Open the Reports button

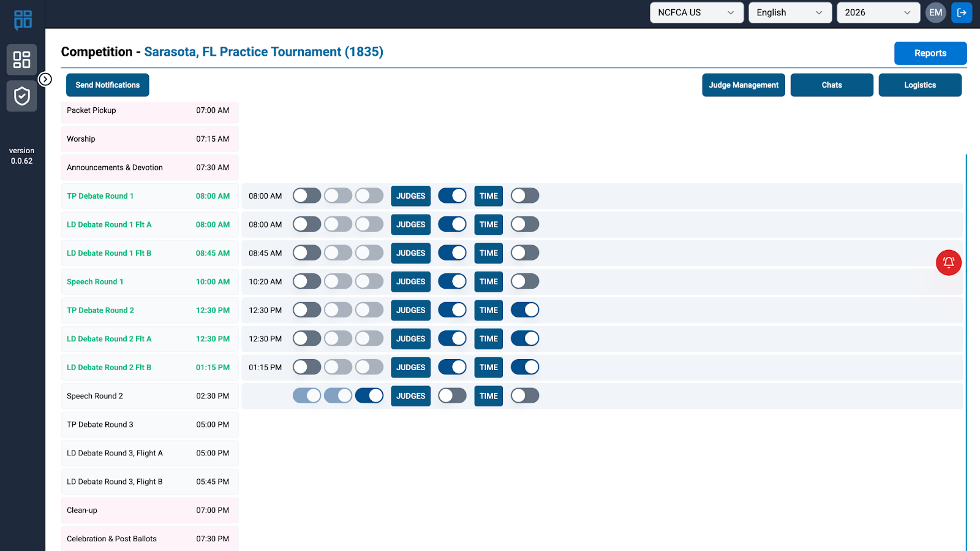coord(930,53)
